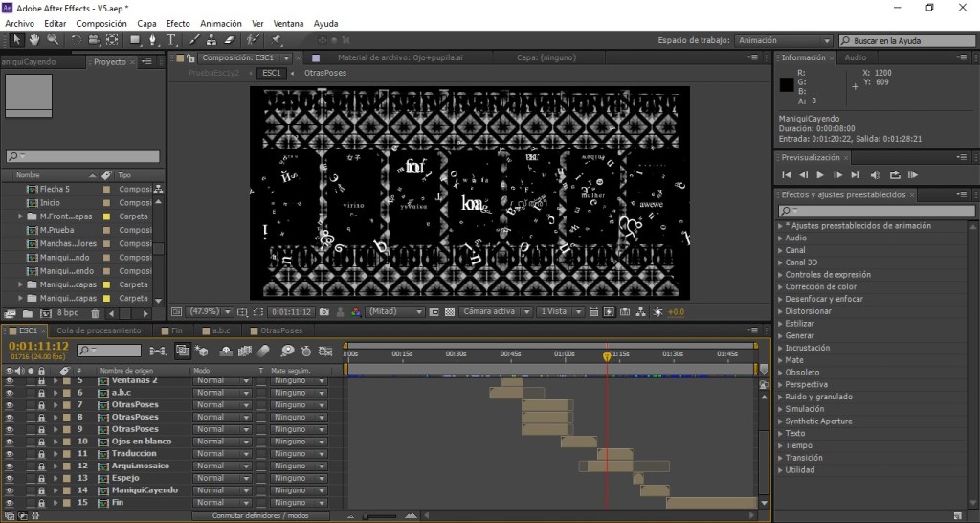Open the workspace dropdown showing Animación
This screenshot has height=523, width=980.
click(784, 41)
